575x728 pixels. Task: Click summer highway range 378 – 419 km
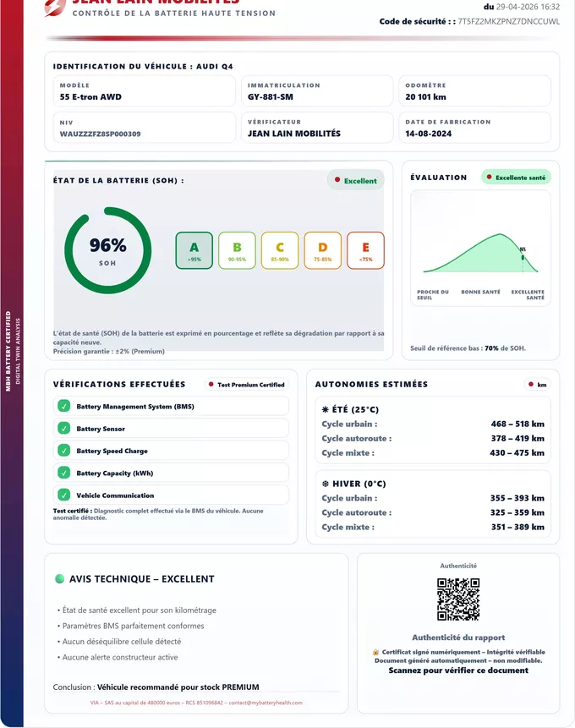click(517, 438)
